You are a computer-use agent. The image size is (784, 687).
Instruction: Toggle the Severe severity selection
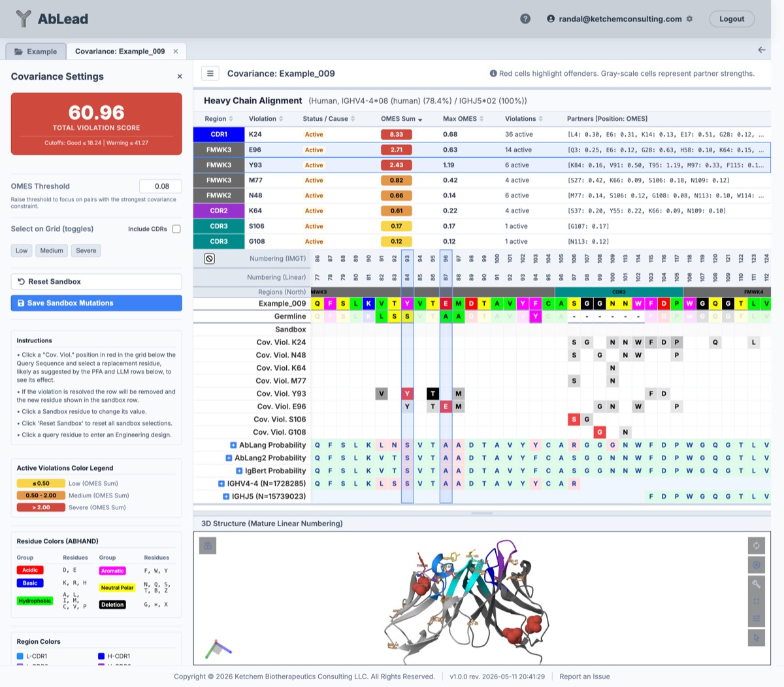(x=86, y=250)
